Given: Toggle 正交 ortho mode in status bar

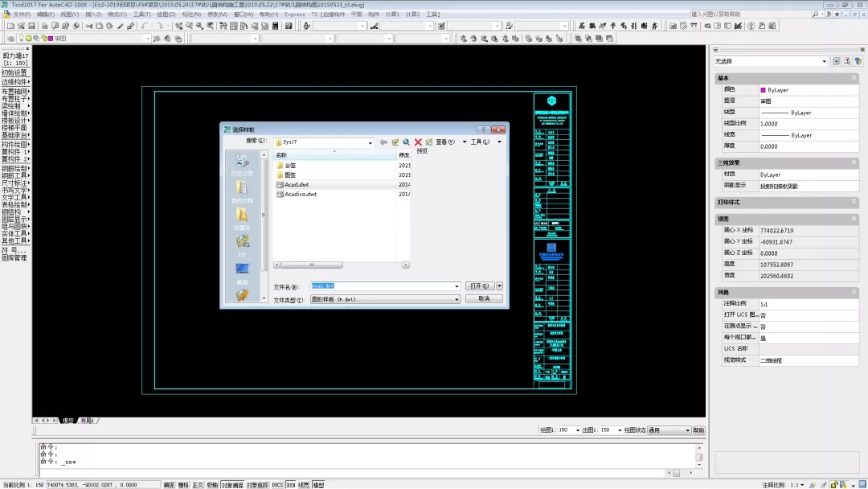Looking at the screenshot, I should point(198,485).
